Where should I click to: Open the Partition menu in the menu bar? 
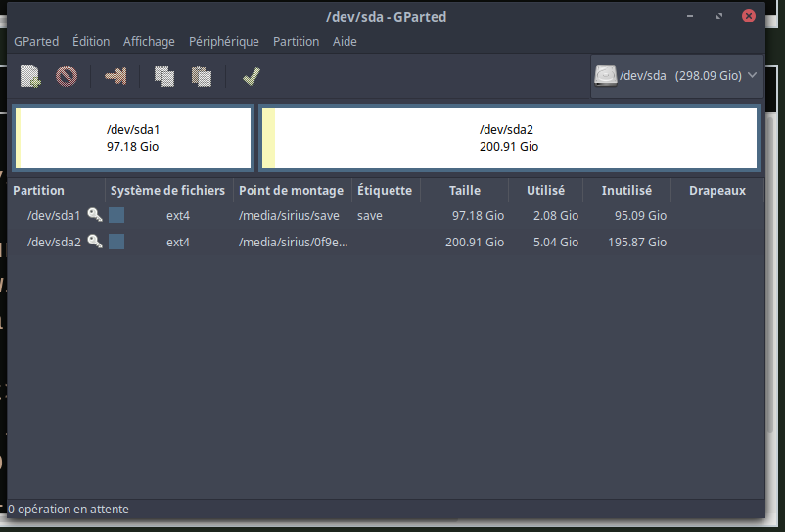click(x=296, y=42)
